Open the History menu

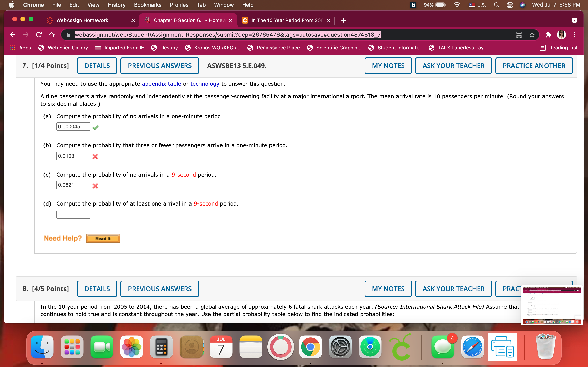pyautogui.click(x=116, y=5)
